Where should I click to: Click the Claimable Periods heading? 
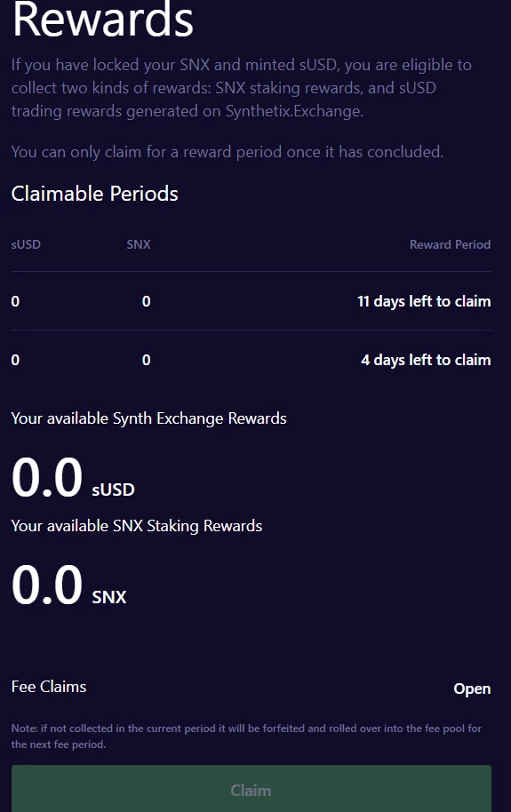[95, 194]
